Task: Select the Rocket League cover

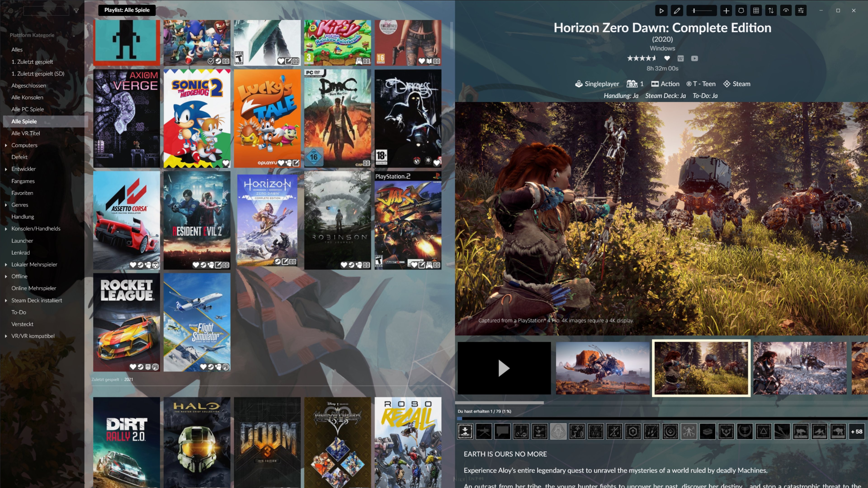Action: click(x=127, y=322)
